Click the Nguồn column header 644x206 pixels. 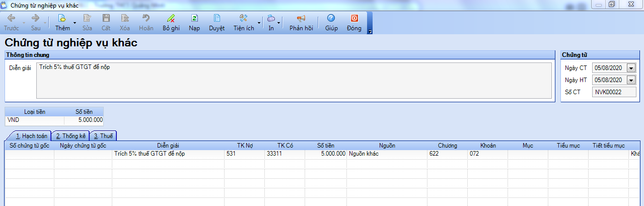[387, 146]
